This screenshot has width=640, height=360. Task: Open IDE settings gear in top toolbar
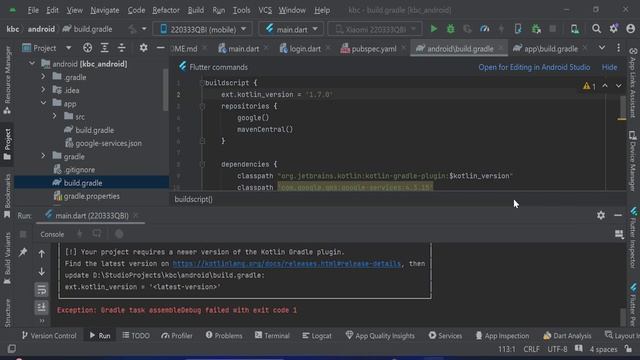613,29
